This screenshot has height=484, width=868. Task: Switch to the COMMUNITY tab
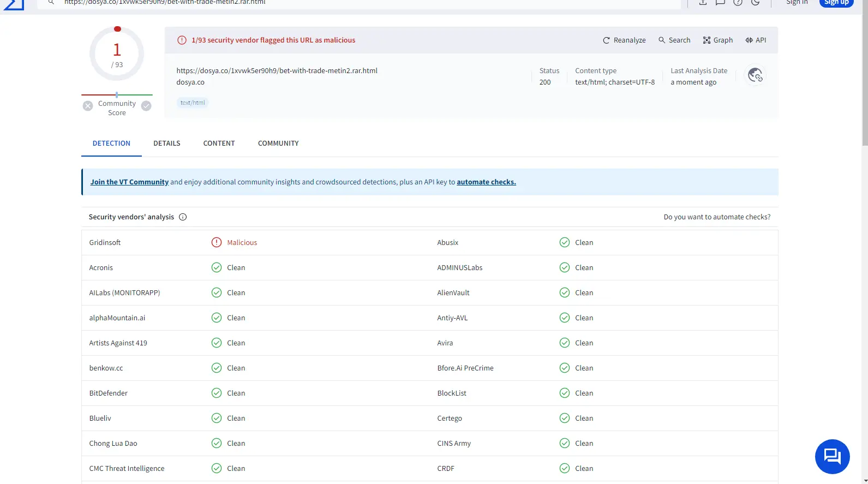(278, 144)
